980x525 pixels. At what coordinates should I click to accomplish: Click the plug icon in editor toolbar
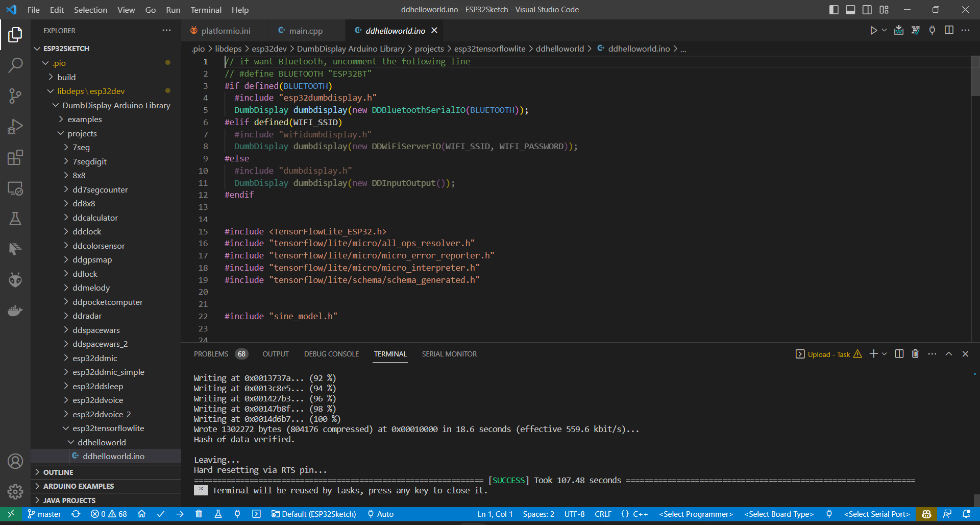pyautogui.click(x=932, y=31)
